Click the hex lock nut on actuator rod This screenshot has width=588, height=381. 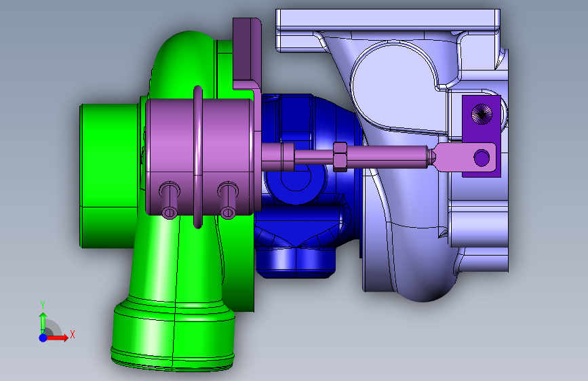click(340, 157)
